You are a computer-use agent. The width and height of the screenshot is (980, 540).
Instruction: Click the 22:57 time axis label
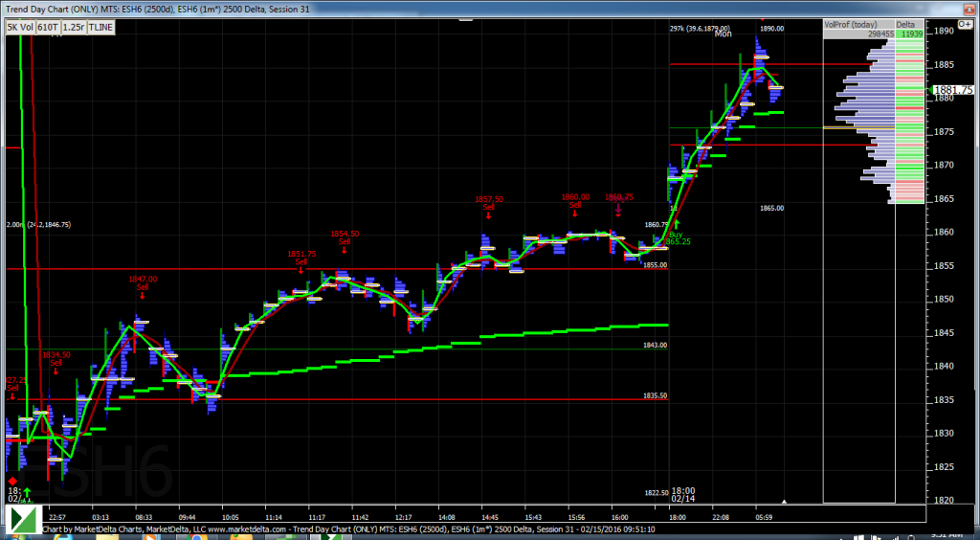click(57, 517)
